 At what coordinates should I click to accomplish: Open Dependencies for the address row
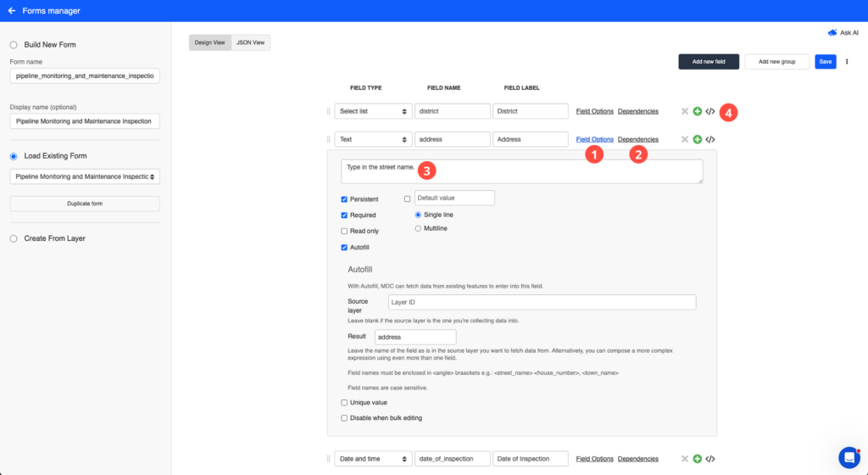637,139
